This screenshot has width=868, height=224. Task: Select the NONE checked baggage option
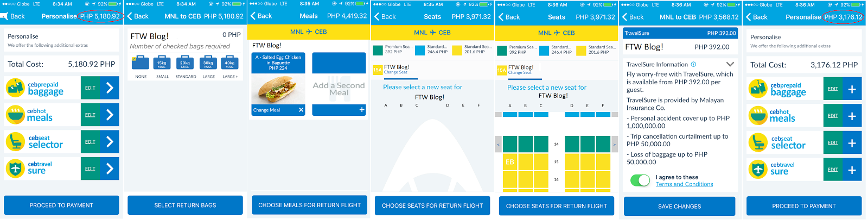141,63
